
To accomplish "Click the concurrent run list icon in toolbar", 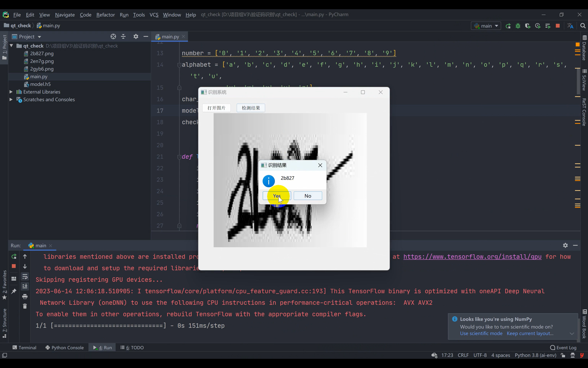I will (548, 26).
